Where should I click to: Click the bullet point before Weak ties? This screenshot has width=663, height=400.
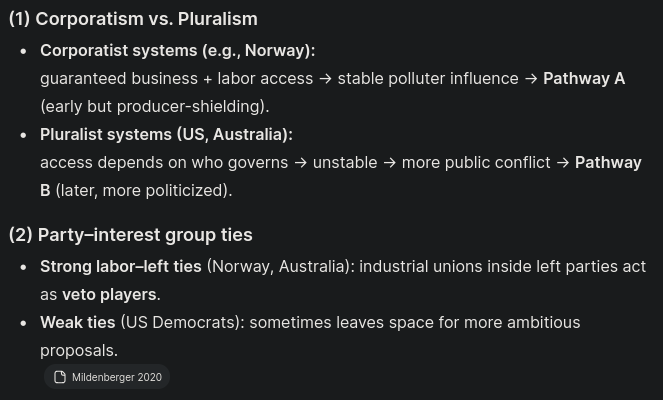tap(24, 323)
